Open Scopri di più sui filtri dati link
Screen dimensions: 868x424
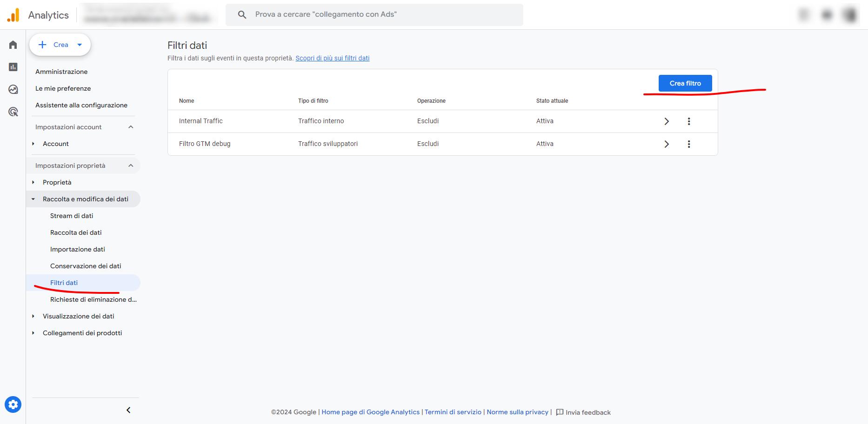pos(332,58)
